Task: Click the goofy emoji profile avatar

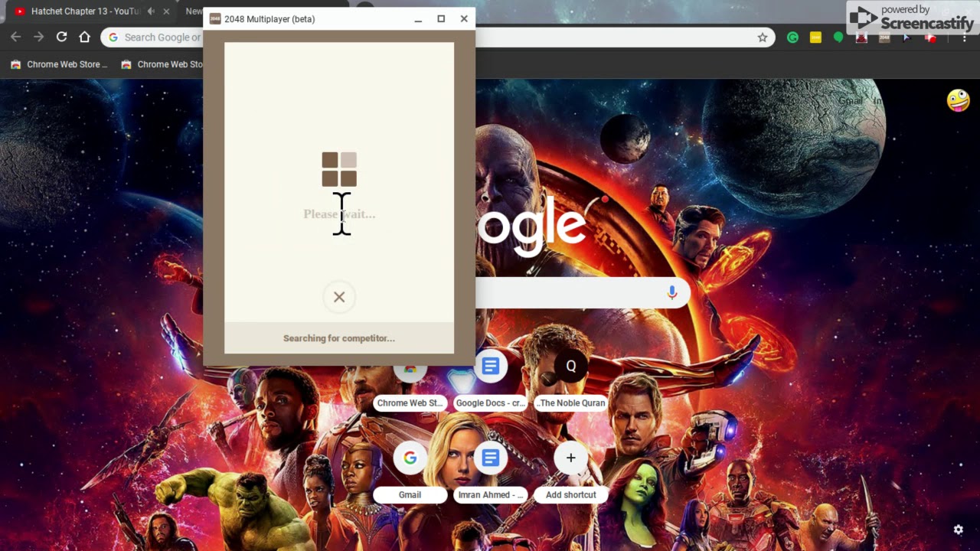Action: pos(958,100)
